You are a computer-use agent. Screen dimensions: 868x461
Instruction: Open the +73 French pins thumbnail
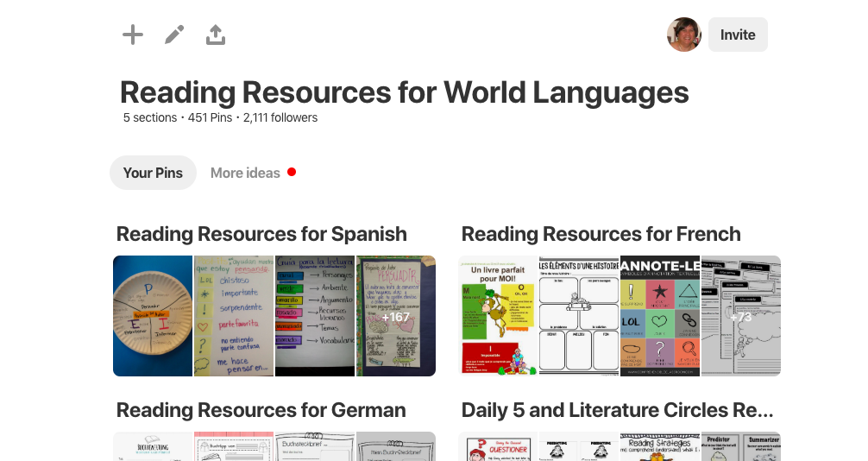[x=740, y=316]
